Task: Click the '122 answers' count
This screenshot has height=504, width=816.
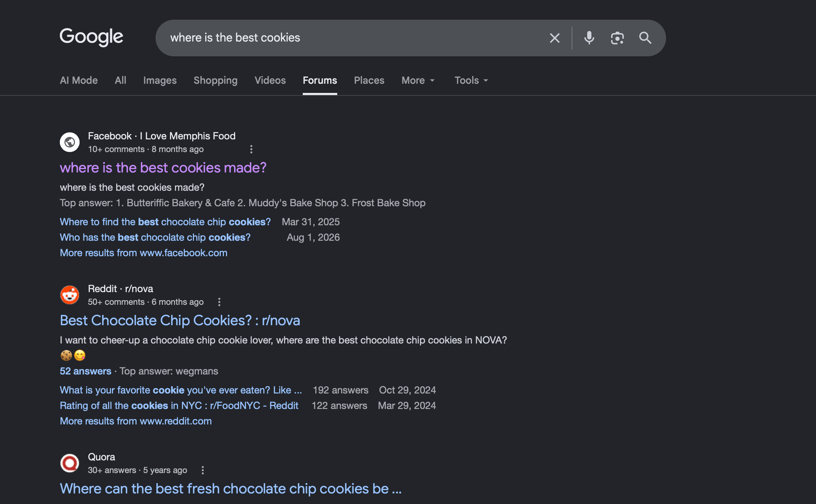Action: (339, 405)
